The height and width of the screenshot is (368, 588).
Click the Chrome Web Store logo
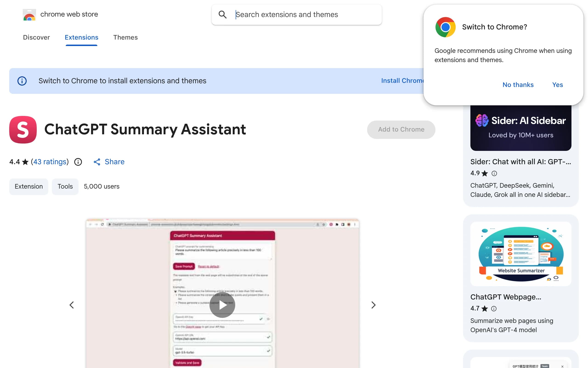pyautogui.click(x=29, y=14)
